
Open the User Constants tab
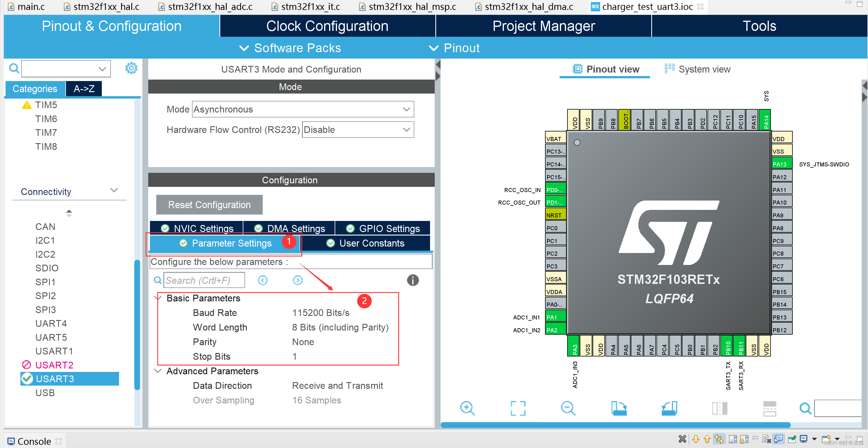tap(365, 243)
